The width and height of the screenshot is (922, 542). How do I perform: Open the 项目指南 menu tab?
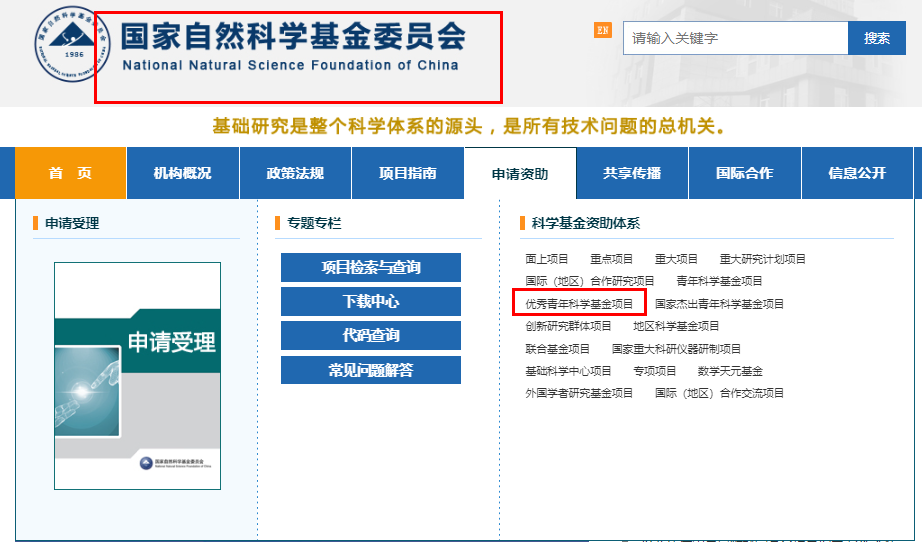pyautogui.click(x=407, y=173)
